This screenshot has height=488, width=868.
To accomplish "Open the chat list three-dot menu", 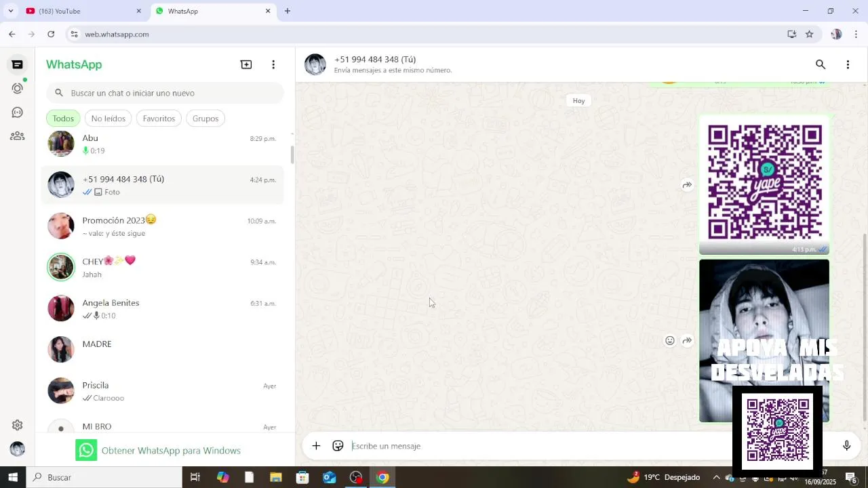I will [x=273, y=64].
